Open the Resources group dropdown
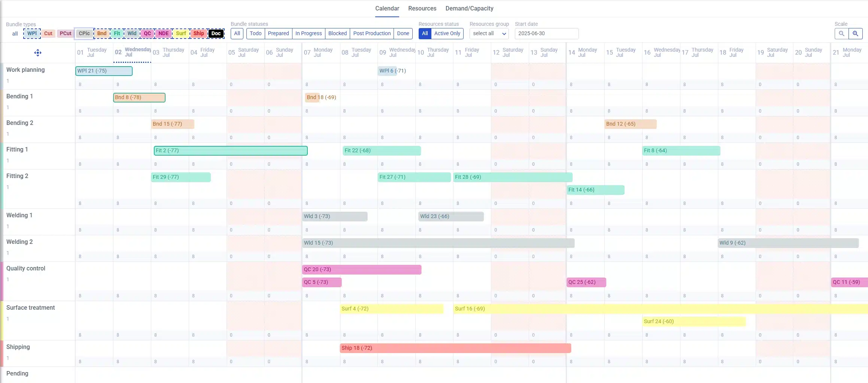This screenshot has width=868, height=383. [489, 34]
